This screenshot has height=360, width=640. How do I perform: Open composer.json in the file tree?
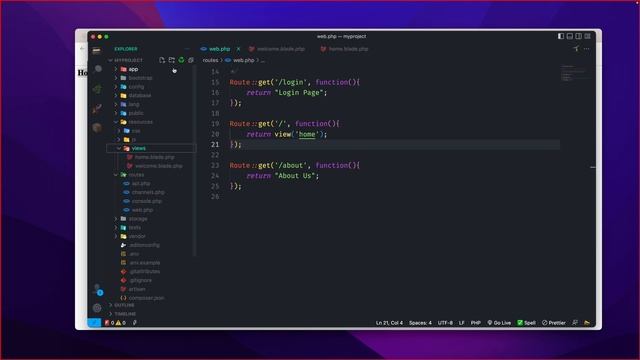(146, 298)
